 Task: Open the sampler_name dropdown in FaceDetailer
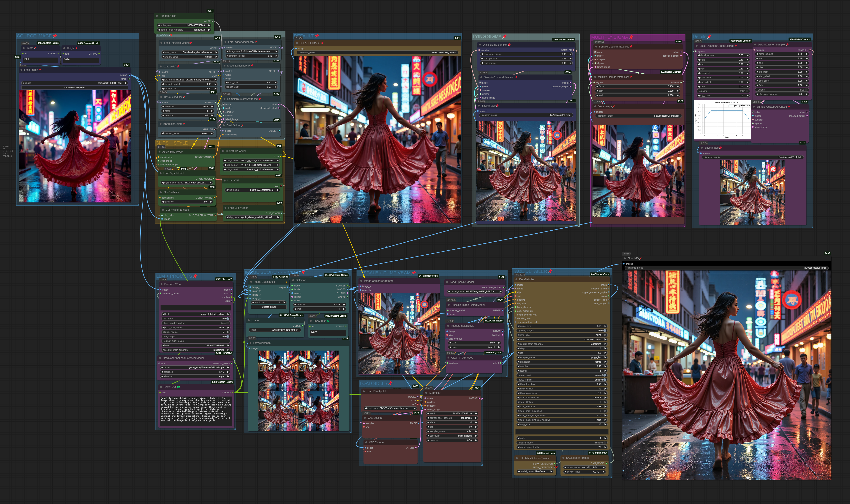click(x=562, y=357)
